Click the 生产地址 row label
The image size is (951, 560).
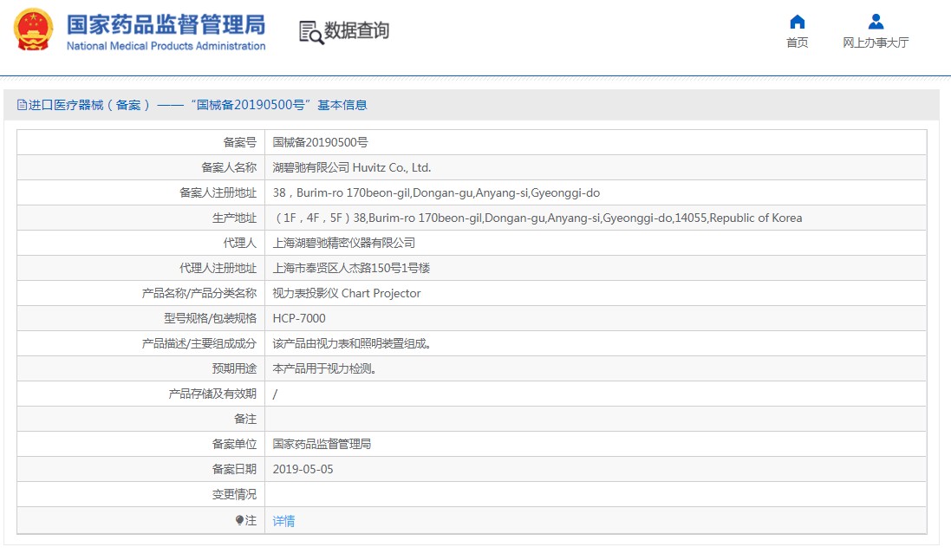(234, 218)
